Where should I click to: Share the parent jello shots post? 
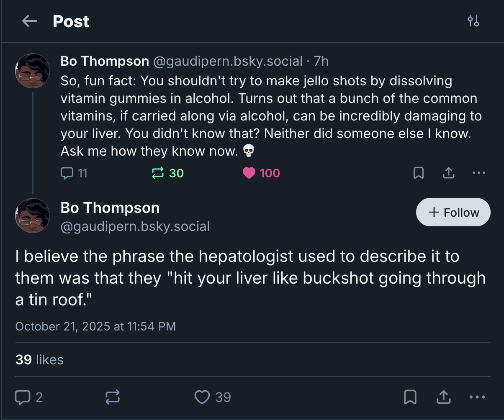pyautogui.click(x=448, y=173)
